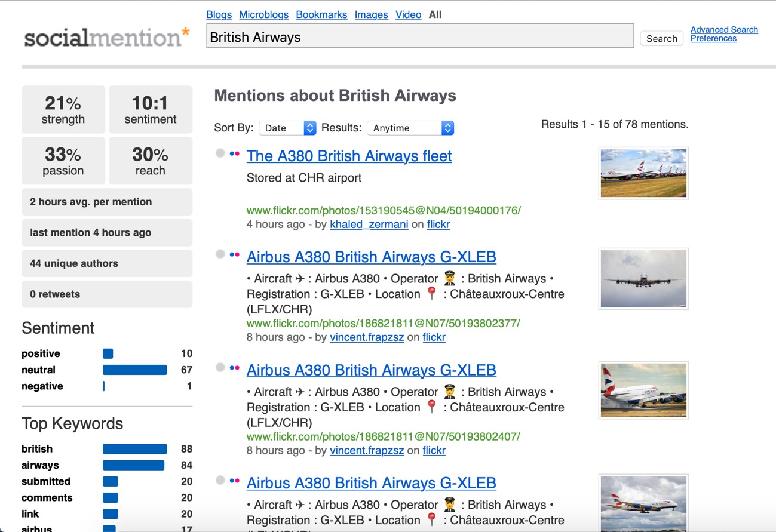Click the 10:1 sentiment box
This screenshot has width=776, height=532.
[151, 109]
